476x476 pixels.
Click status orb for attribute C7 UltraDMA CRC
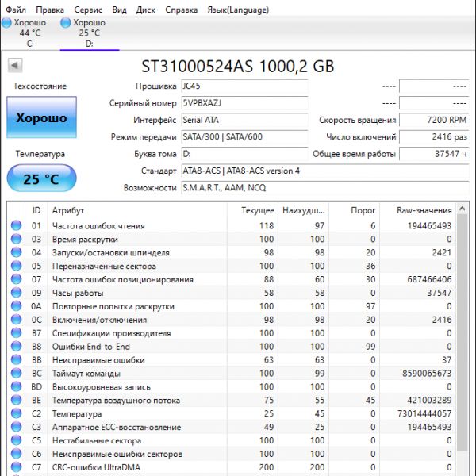[x=16, y=467]
